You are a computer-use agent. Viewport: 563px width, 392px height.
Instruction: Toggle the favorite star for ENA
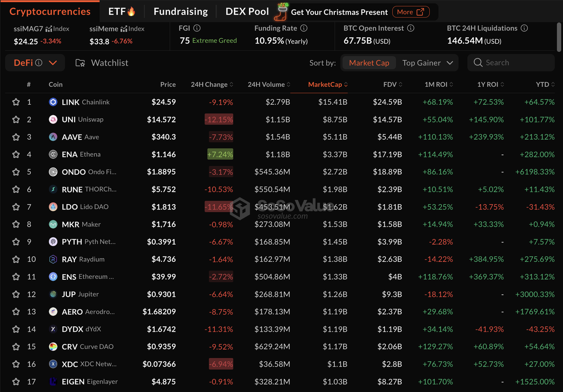(x=16, y=154)
